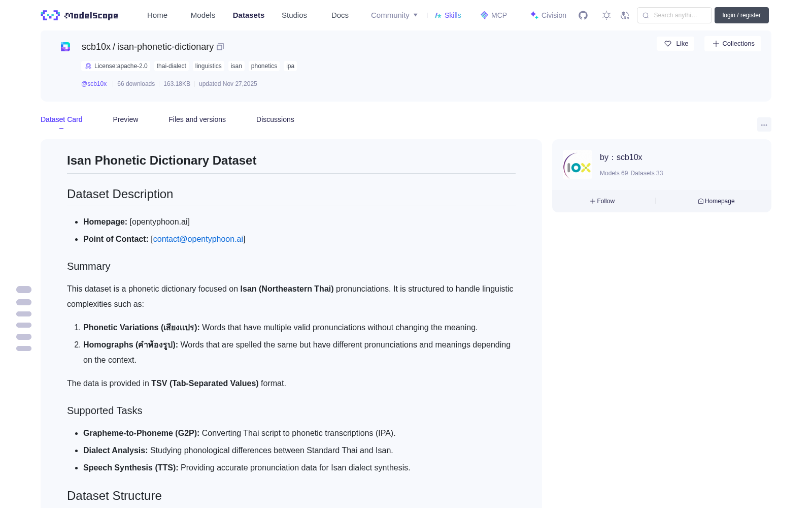
Task: Open the Files and versions tab
Action: coord(197,119)
